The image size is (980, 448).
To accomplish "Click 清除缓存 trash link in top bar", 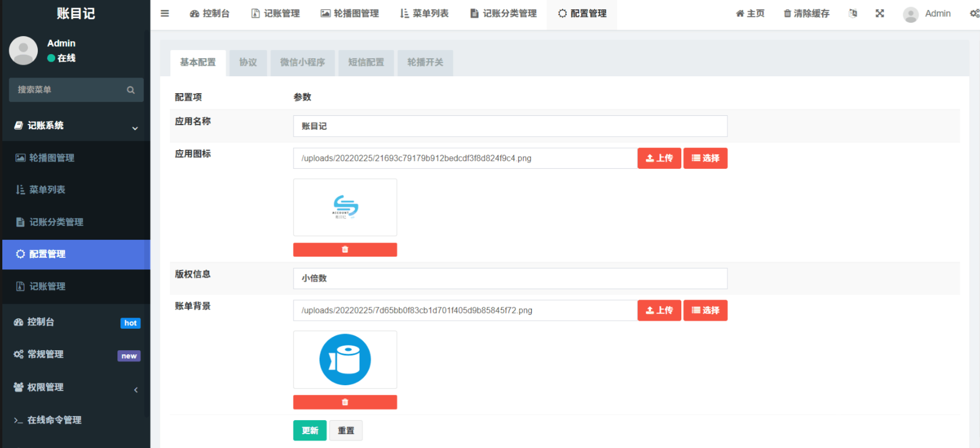I will coord(806,13).
